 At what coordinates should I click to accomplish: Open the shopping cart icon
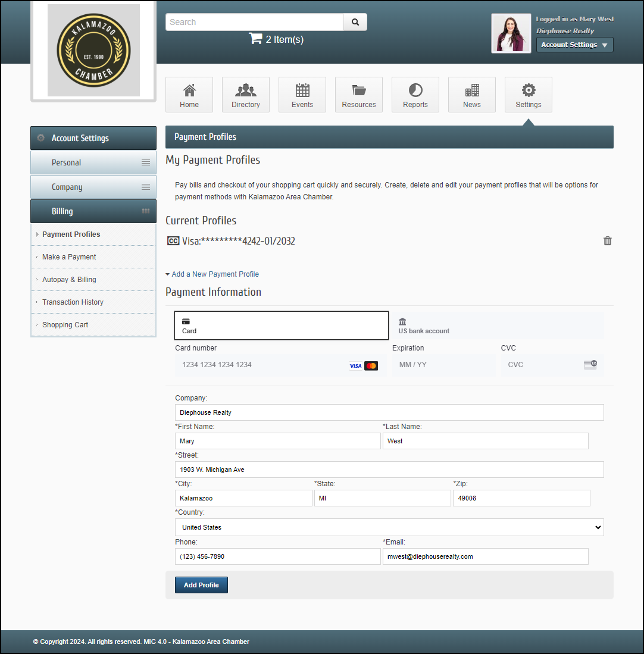pos(255,39)
